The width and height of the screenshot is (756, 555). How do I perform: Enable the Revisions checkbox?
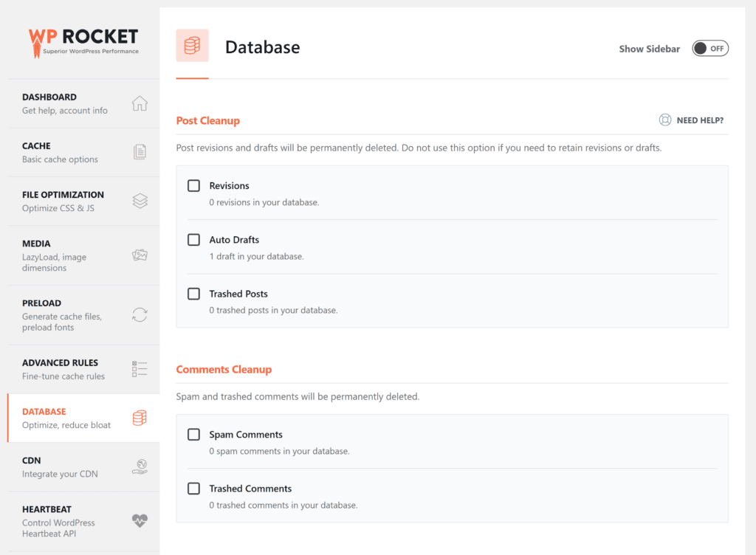[x=194, y=185]
